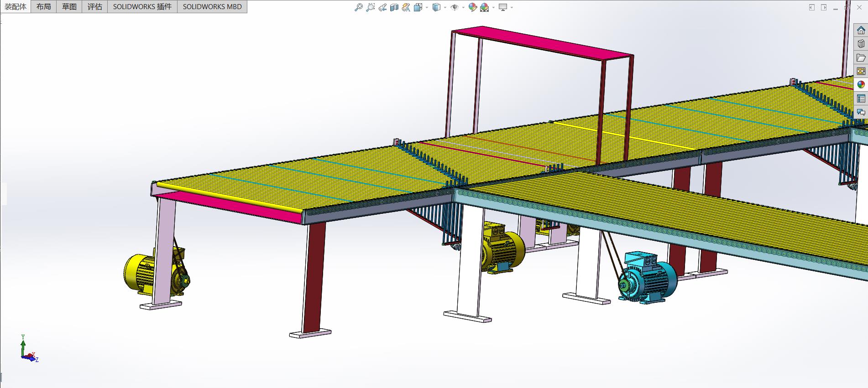Image resolution: width=868 pixels, height=388 pixels.
Task: Click the Zoom to Fit icon
Action: point(359,7)
